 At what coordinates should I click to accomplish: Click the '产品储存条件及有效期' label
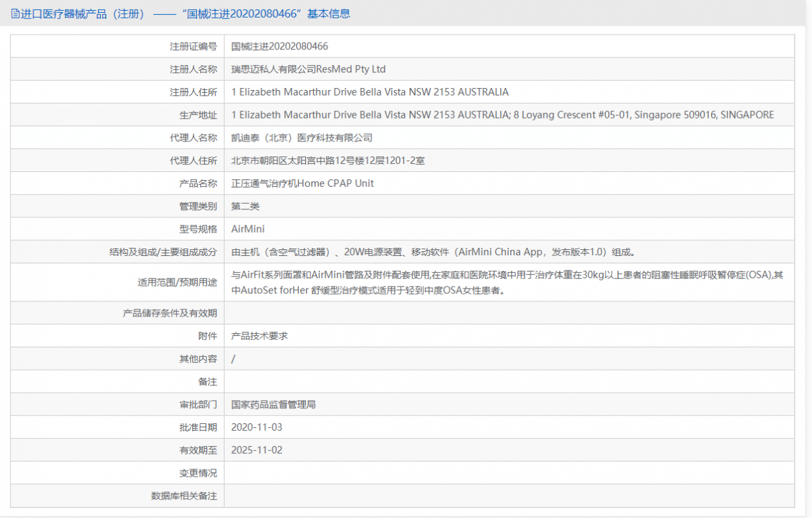pyautogui.click(x=170, y=313)
